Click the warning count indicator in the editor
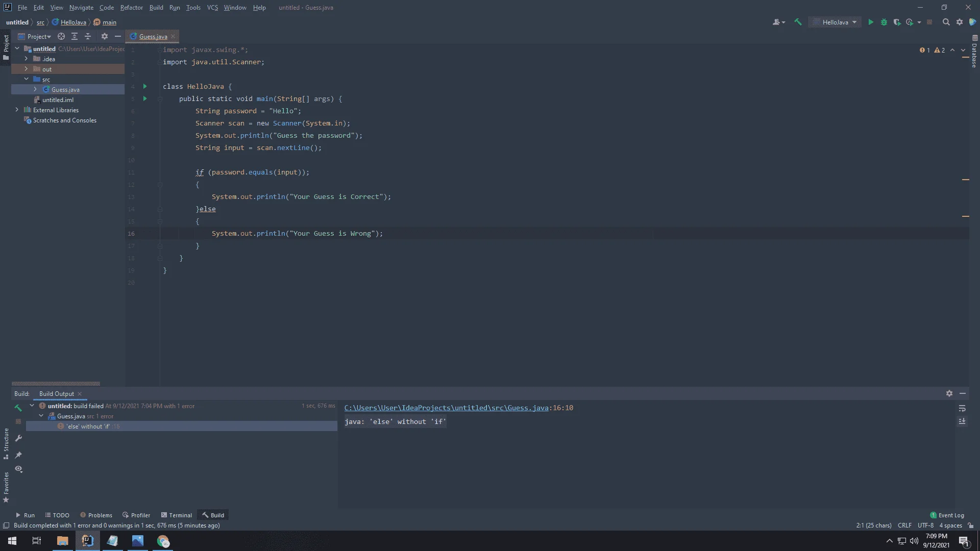Screen dimensions: 980x551 click(940, 50)
